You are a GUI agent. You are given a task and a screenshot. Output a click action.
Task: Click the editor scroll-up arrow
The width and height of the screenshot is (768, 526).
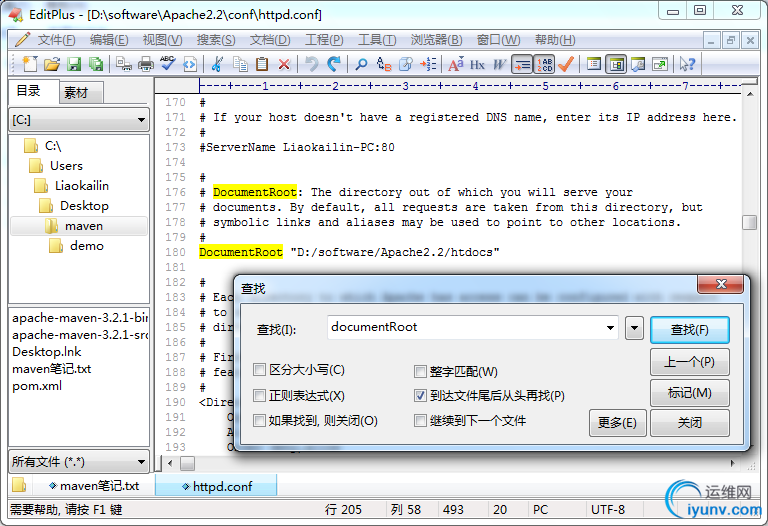[x=749, y=94]
